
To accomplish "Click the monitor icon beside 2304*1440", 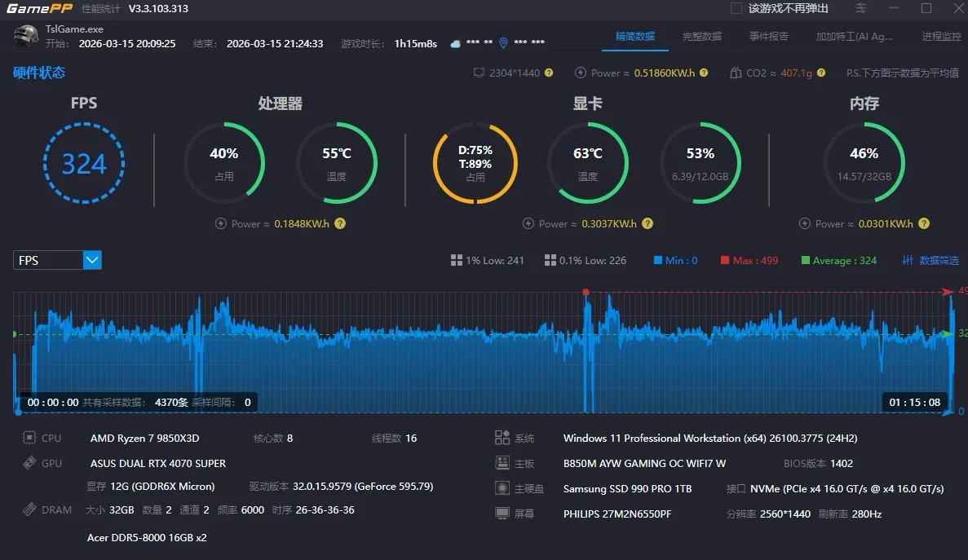I will coord(479,73).
